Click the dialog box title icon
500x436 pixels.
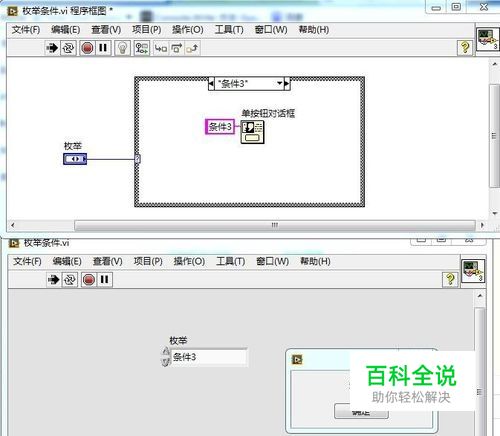coord(297,360)
